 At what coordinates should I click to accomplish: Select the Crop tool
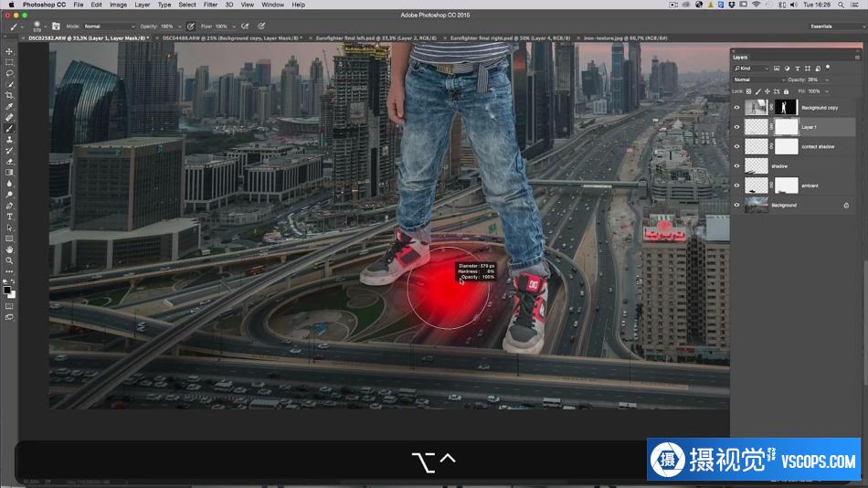pos(9,95)
